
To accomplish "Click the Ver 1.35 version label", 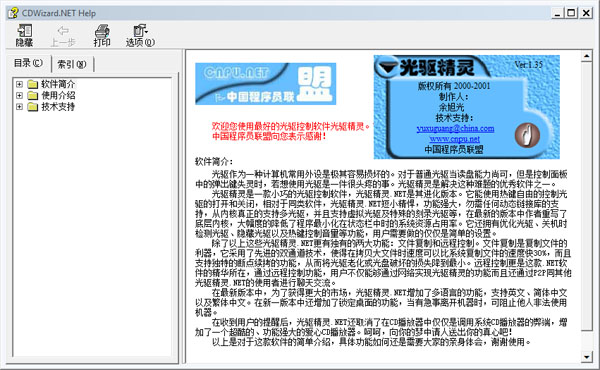I will 528,65.
